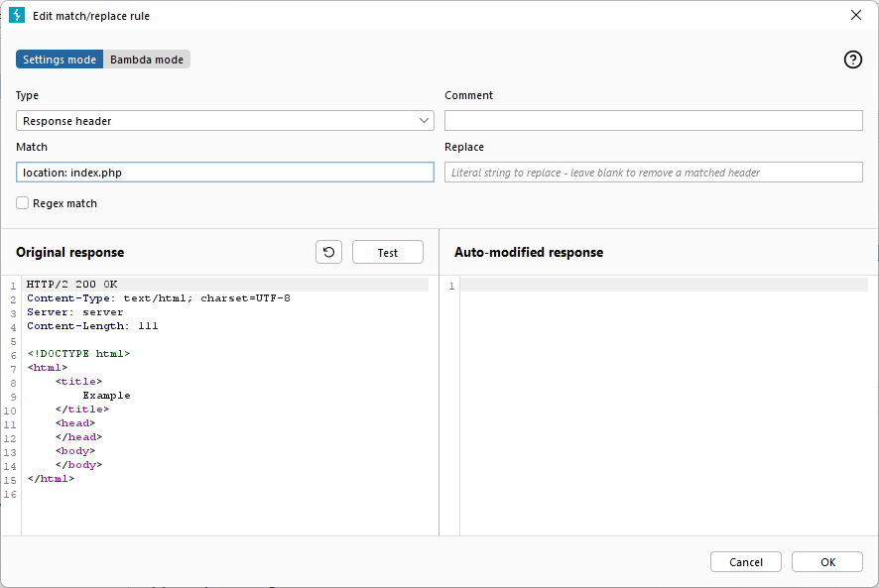The image size is (879, 588).
Task: Focus the Comment input field
Action: click(x=653, y=121)
